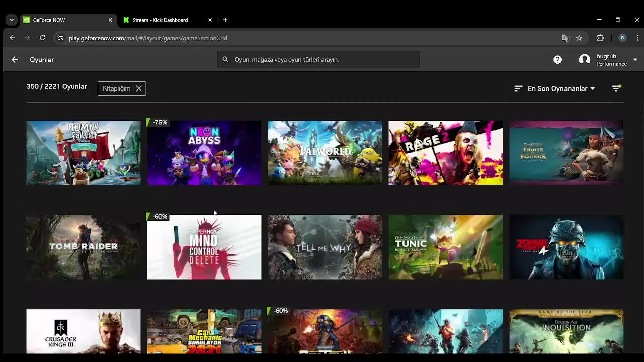Viewport: 644px width, 362px height.
Task: Click the Performance membership label
Action: [611, 64]
